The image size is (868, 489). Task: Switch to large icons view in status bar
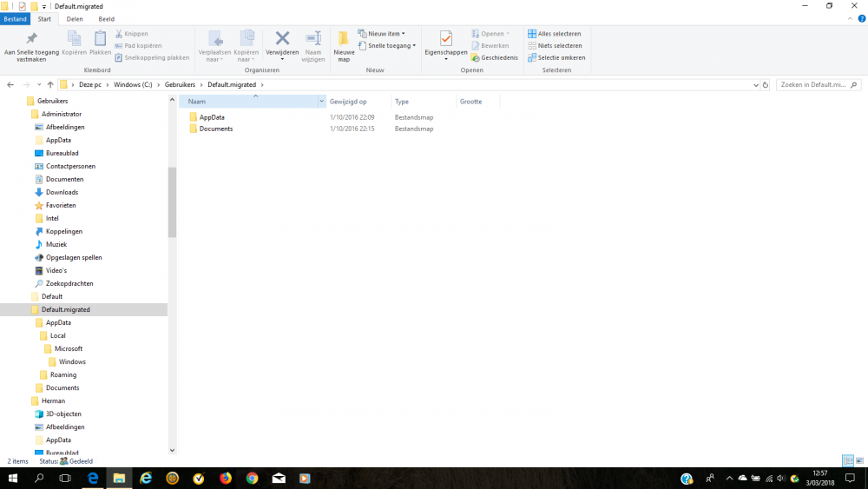858,460
